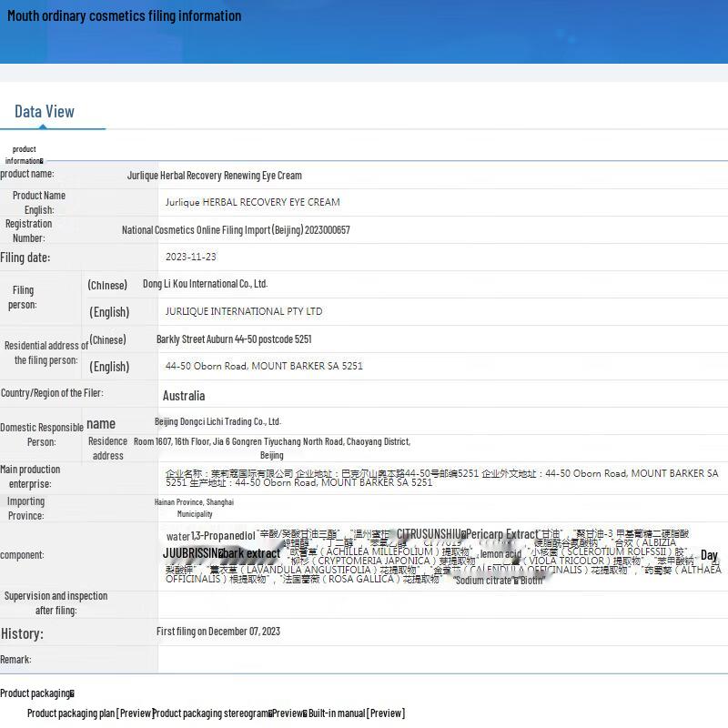Viewport: 728px width, 728px height.
Task: Select the registration number value
Action: tap(236, 230)
